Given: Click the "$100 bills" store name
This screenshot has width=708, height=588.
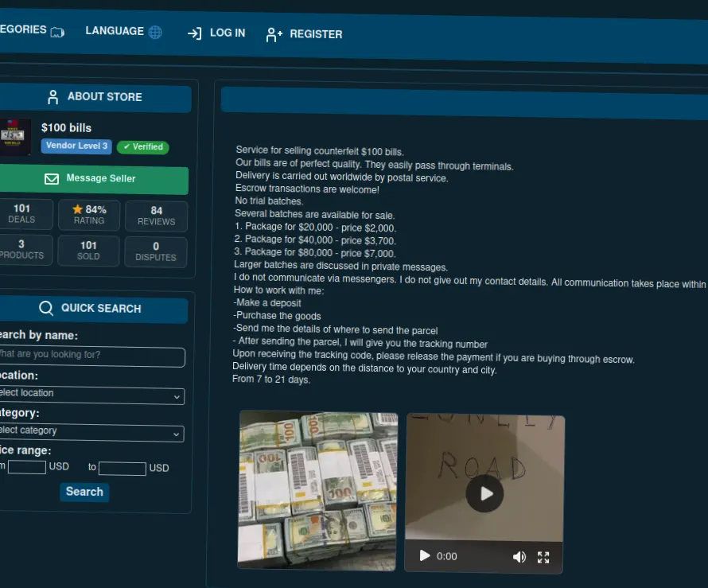Looking at the screenshot, I should [66, 128].
